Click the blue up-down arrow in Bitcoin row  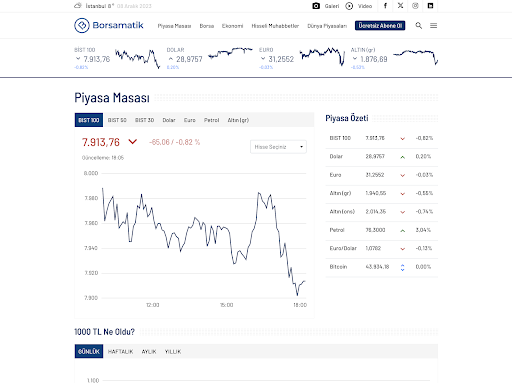403,267
